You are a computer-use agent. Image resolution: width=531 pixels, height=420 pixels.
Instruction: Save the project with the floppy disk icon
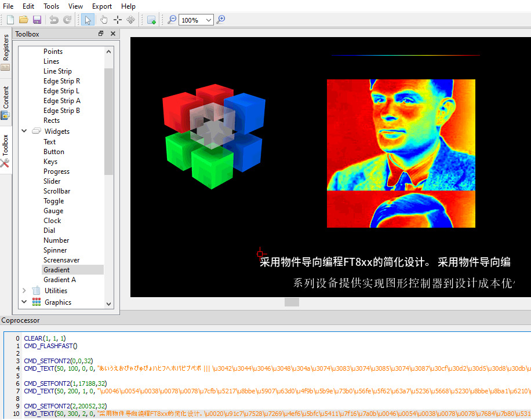[x=37, y=20]
